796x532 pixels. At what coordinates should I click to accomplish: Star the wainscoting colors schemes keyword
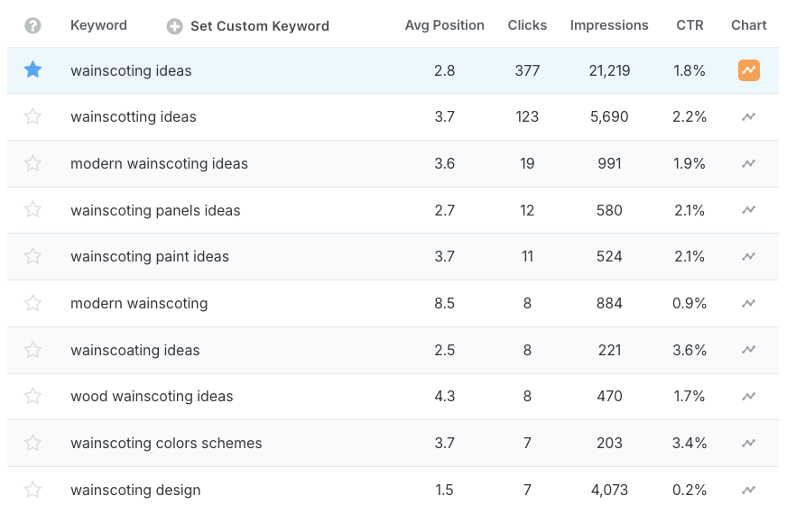[33, 443]
